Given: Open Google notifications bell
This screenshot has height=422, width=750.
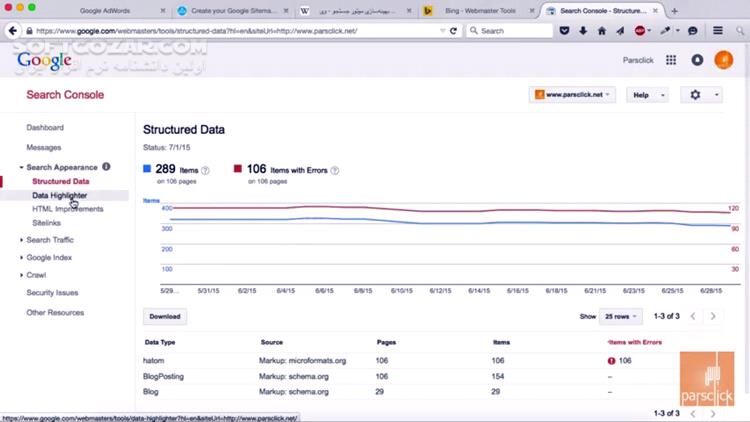Looking at the screenshot, I should (x=697, y=60).
